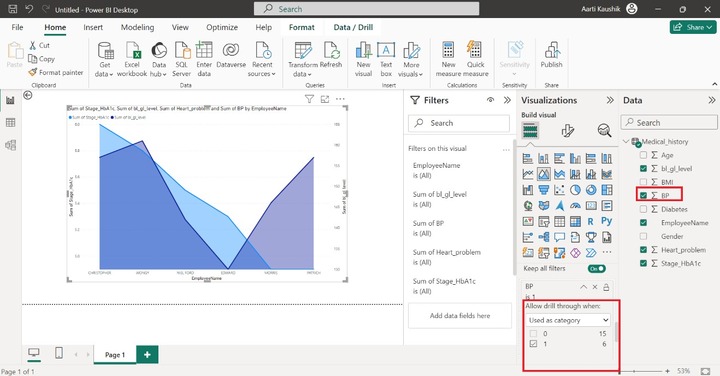Select the Page 1 tab
The image size is (720, 376).
tap(115, 354)
